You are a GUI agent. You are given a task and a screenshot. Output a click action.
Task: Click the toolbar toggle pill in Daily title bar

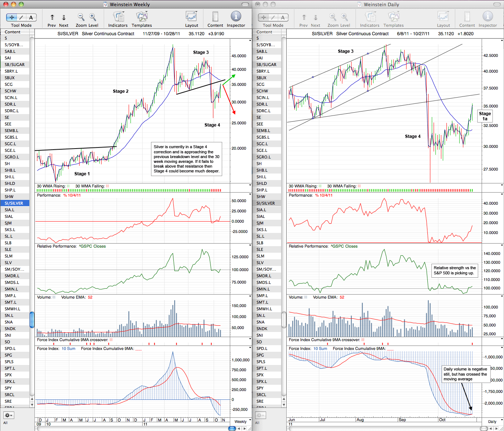point(497,4)
